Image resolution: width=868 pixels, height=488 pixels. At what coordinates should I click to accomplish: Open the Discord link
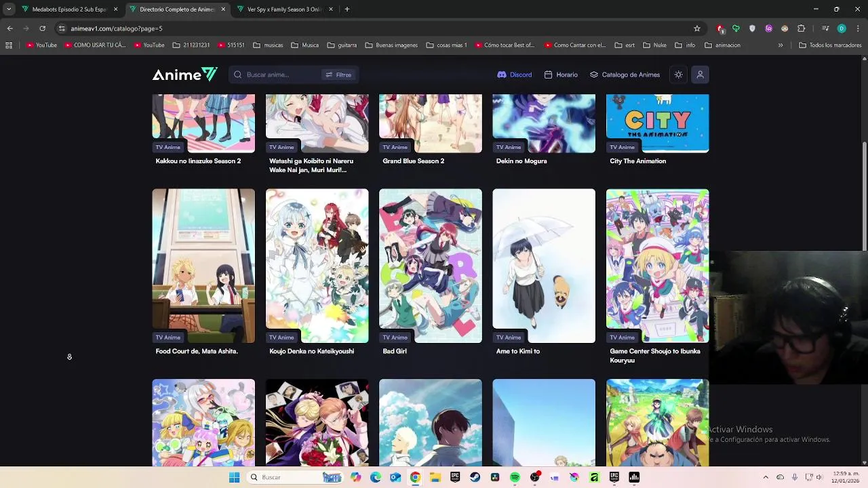pos(515,75)
